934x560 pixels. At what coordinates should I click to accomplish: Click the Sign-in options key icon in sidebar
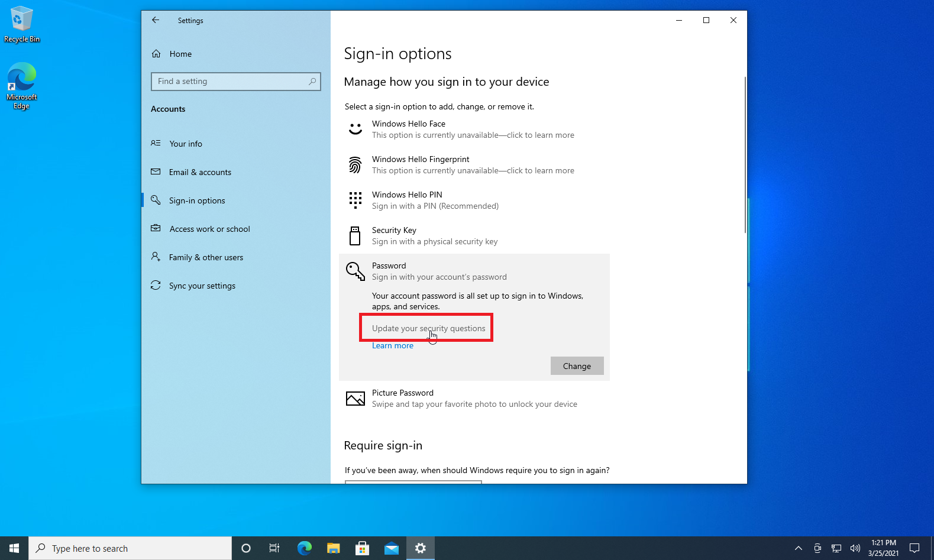156,200
